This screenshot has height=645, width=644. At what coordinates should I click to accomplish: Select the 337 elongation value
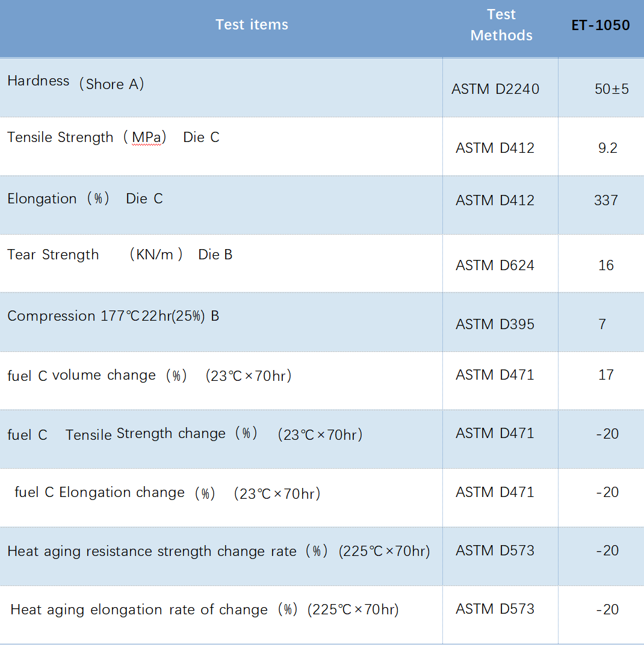(x=605, y=200)
